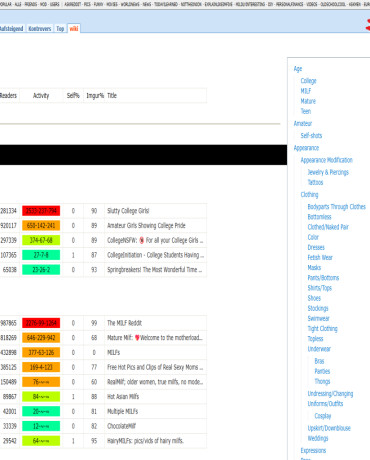Click the red 2533-237-794 activity cell
This screenshot has height=460, width=370.
click(x=41, y=211)
